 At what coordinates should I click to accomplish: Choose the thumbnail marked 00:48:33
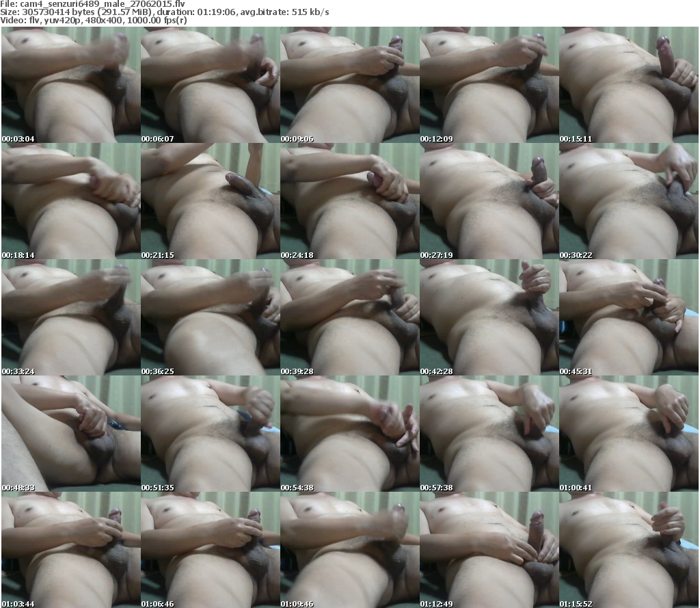point(71,434)
